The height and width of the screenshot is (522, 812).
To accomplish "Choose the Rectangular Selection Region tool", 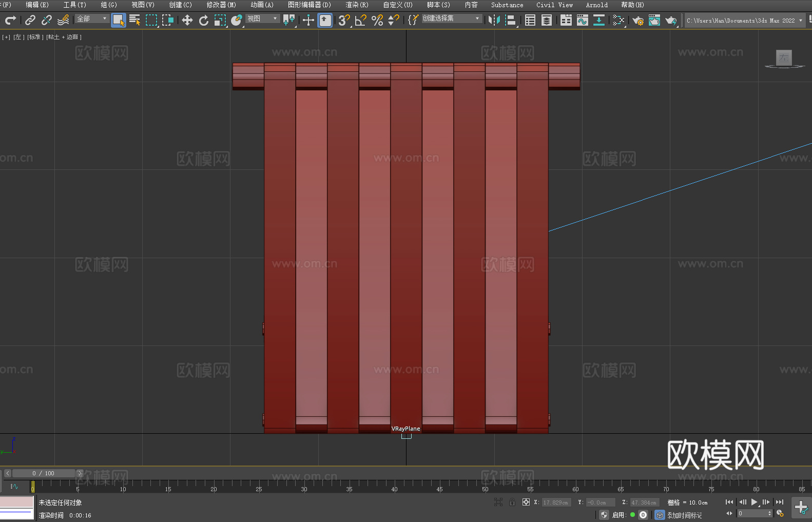I will click(x=151, y=20).
